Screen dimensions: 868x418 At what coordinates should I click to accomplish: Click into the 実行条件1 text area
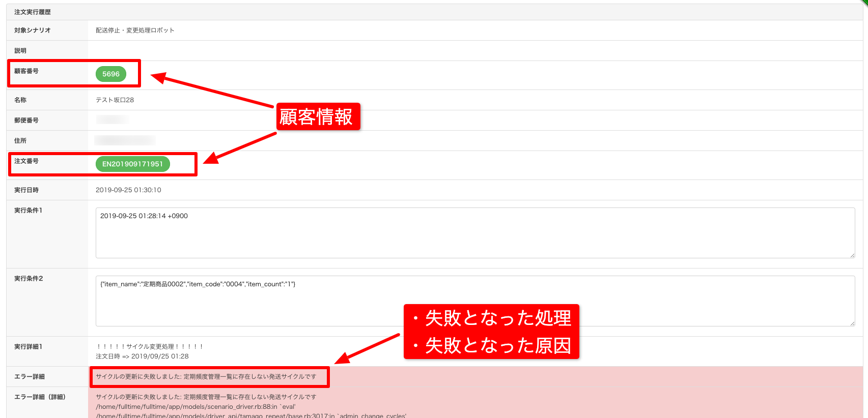(x=475, y=233)
